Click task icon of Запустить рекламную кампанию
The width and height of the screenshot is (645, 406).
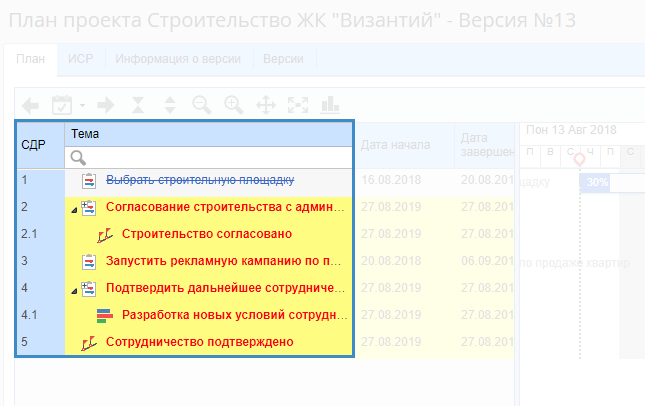(89, 262)
